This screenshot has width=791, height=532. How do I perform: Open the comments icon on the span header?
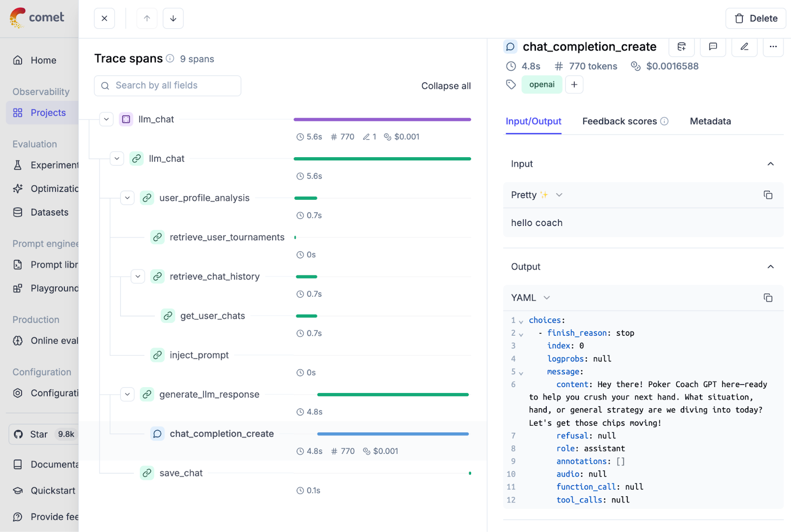713,47
